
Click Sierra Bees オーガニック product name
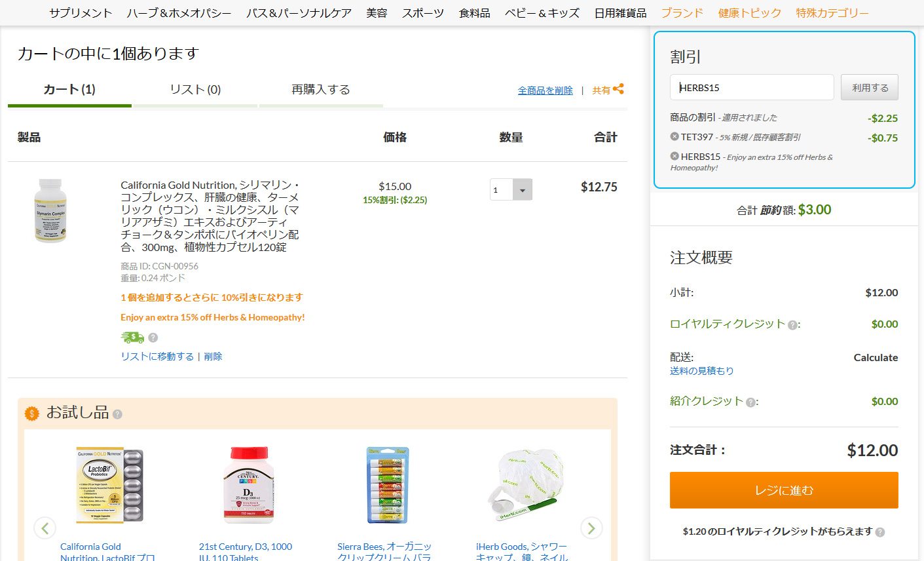384,552
